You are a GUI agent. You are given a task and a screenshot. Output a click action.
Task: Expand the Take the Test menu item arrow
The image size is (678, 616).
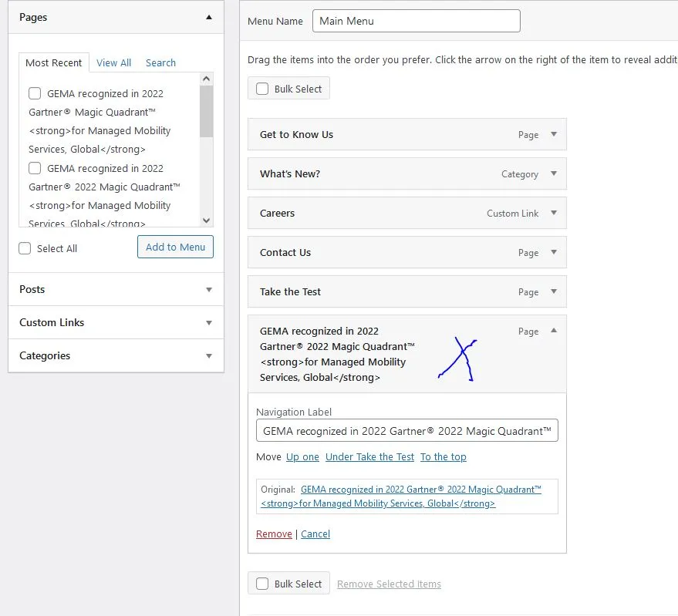[554, 291]
